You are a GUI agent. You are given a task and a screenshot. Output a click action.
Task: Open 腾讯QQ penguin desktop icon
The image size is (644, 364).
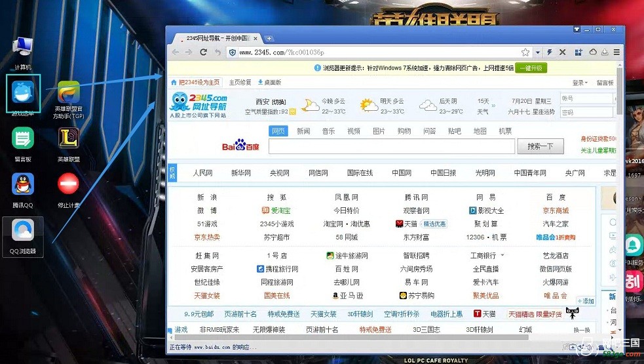(22, 190)
